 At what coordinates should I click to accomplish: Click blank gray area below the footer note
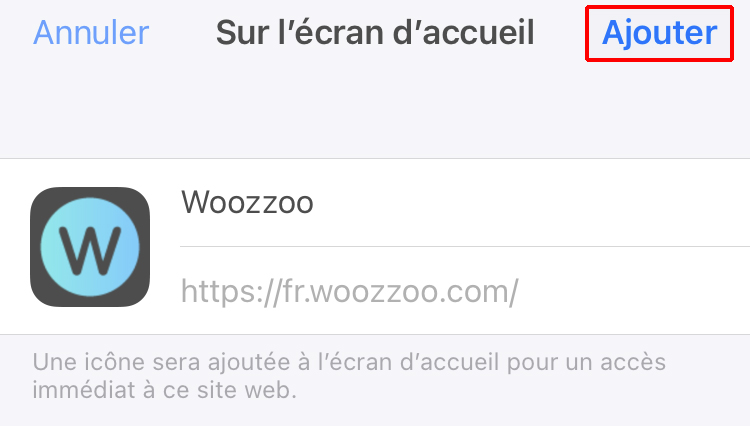click(x=375, y=415)
